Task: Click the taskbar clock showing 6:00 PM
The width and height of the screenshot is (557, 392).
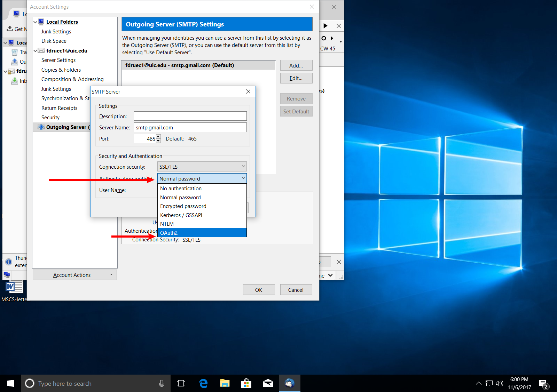Action: (x=519, y=383)
